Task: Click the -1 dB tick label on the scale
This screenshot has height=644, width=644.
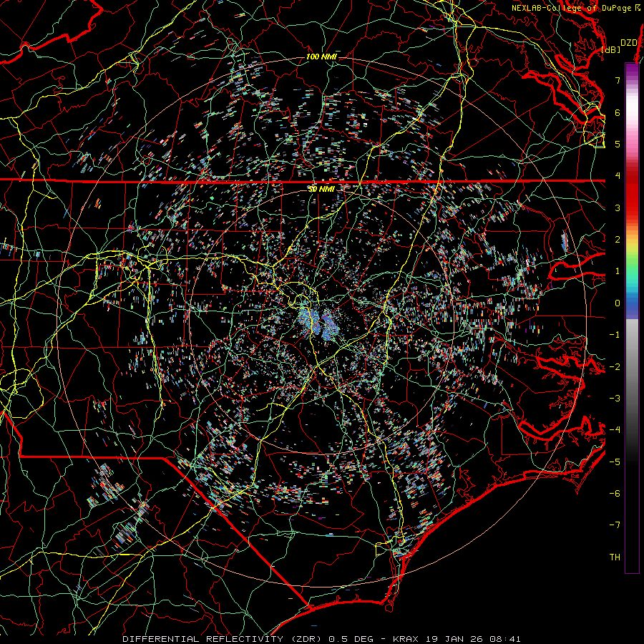Action: click(x=615, y=335)
